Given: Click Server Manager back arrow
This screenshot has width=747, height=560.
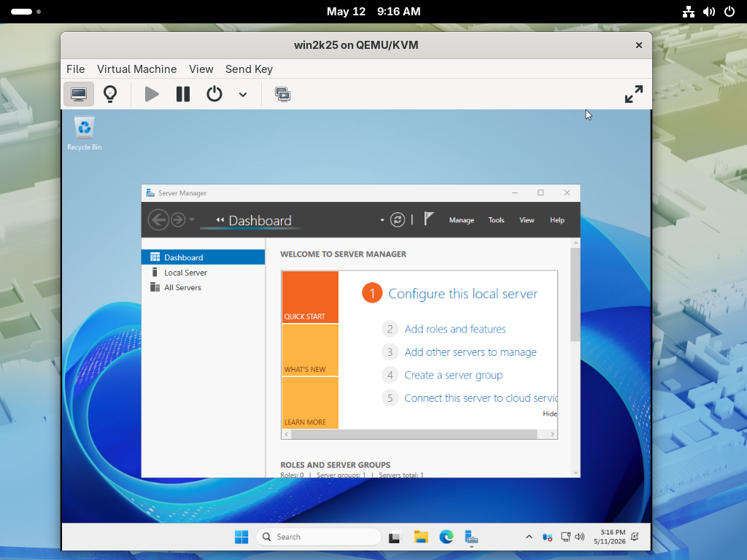Looking at the screenshot, I should click(158, 220).
